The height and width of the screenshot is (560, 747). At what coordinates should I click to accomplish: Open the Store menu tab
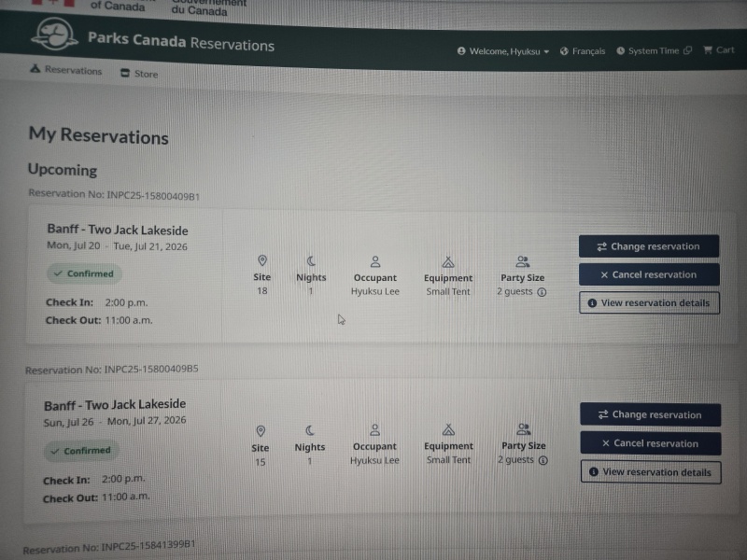click(139, 74)
